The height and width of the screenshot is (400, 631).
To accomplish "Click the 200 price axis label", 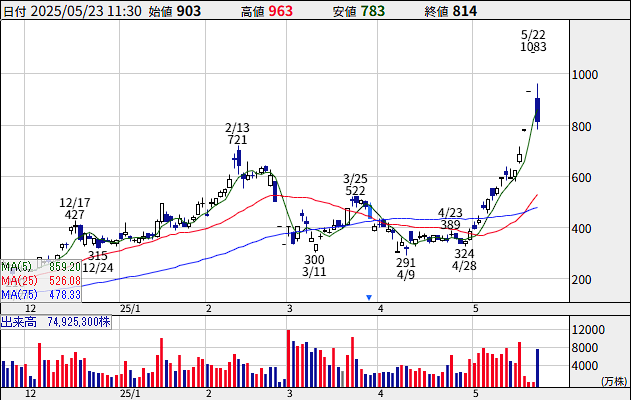I will click(x=582, y=280).
